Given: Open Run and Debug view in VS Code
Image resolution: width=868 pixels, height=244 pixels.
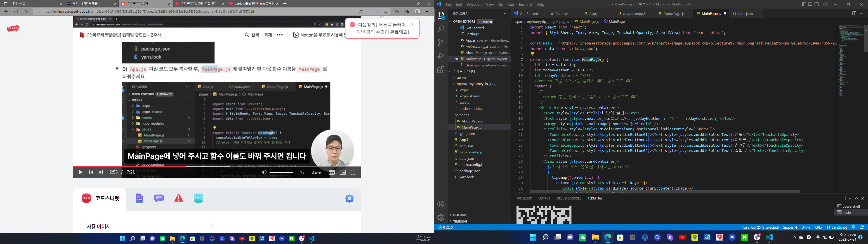Looking at the screenshot, I should 441,56.
